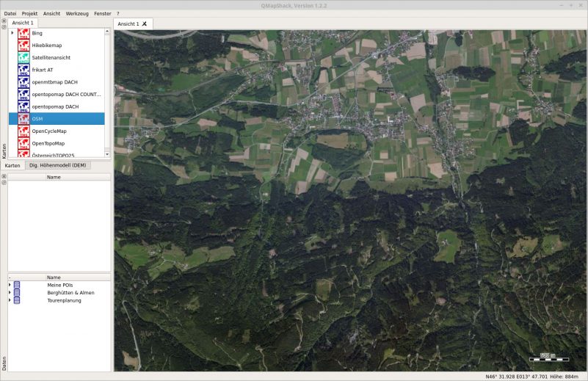Click the Tourenplanung database icon
This screenshot has width=588, height=381.
[x=17, y=300]
